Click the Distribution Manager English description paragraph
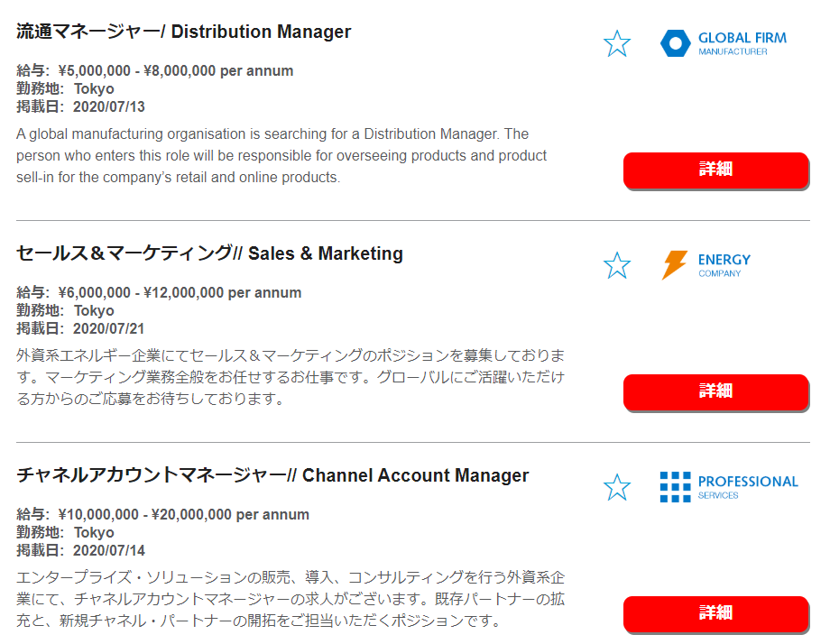The height and width of the screenshot is (644, 830). coord(281,155)
